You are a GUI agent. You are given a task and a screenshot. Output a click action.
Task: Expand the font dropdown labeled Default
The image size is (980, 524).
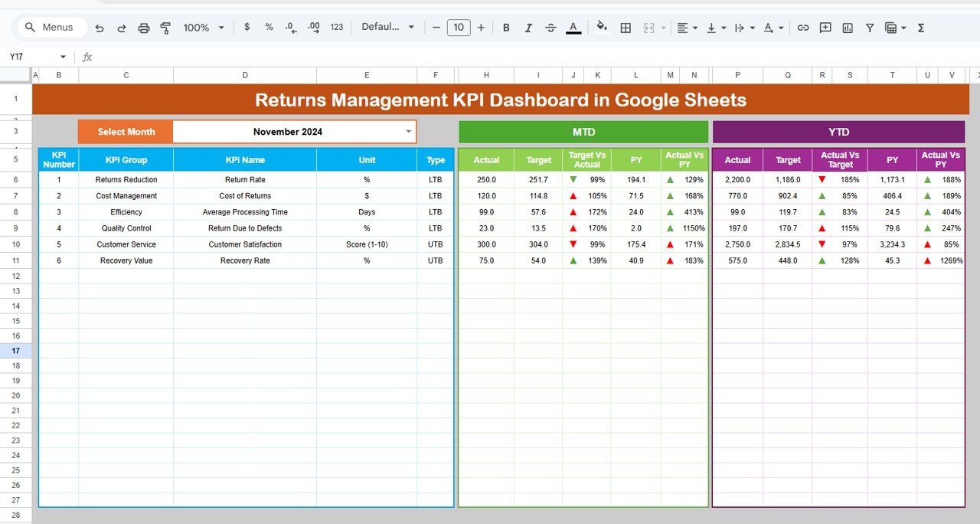click(387, 27)
